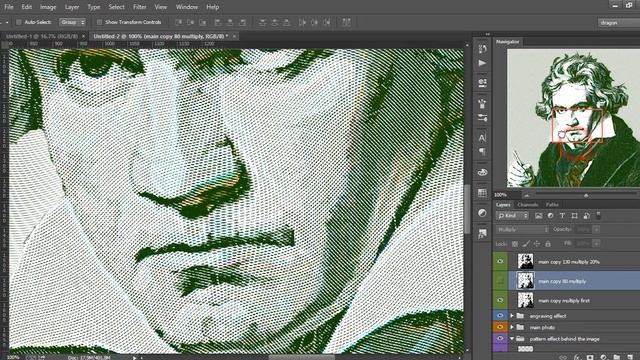Switch to the Channels tab
640x360 pixels.
click(528, 204)
